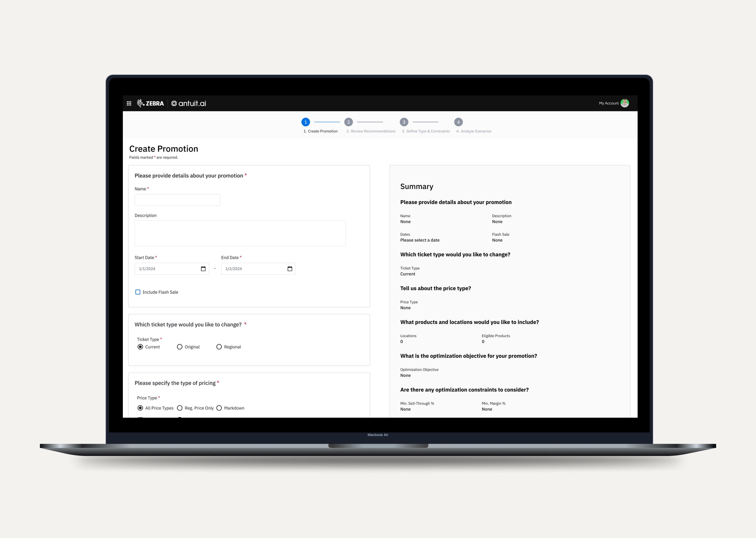This screenshot has height=538, width=756.
Task: Go to Review Recommendations step
Action: (371, 131)
